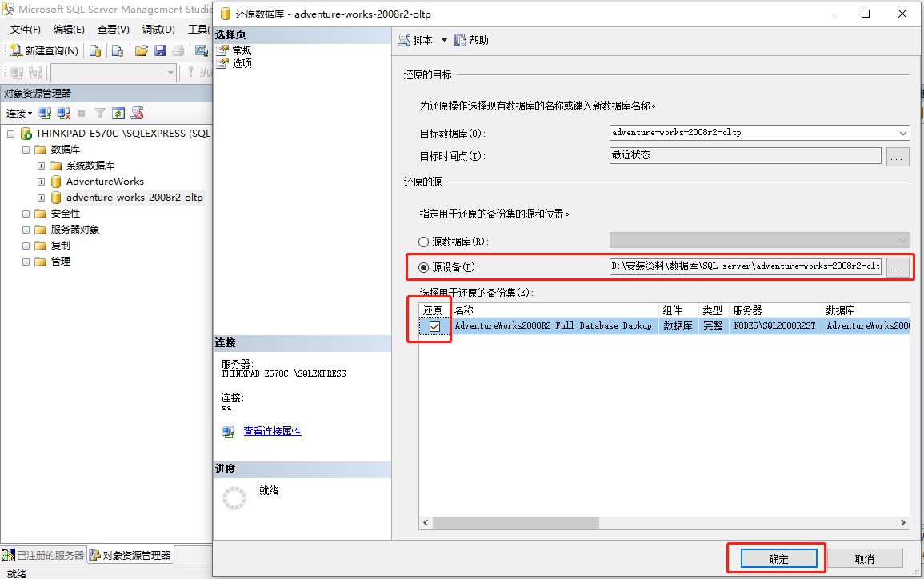Image resolution: width=924 pixels, height=579 pixels.
Task: Click the disabled Connect icon in query toolbar
Action: coord(17,73)
